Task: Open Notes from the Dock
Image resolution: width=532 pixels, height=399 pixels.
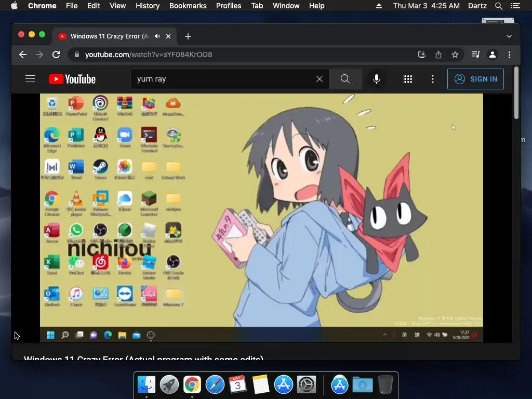Action: click(x=261, y=385)
